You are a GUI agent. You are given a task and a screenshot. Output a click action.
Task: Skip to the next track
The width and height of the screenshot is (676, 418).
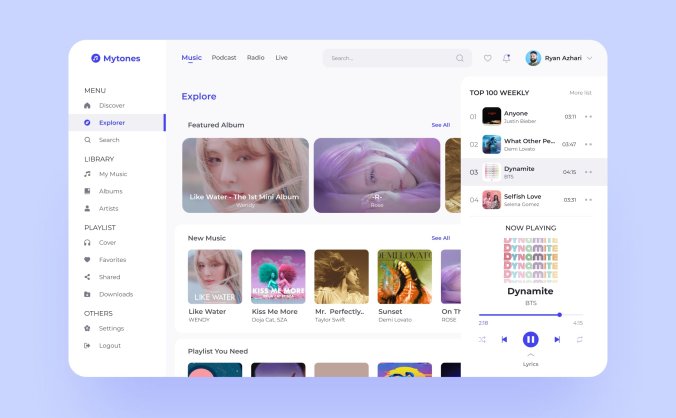click(557, 339)
